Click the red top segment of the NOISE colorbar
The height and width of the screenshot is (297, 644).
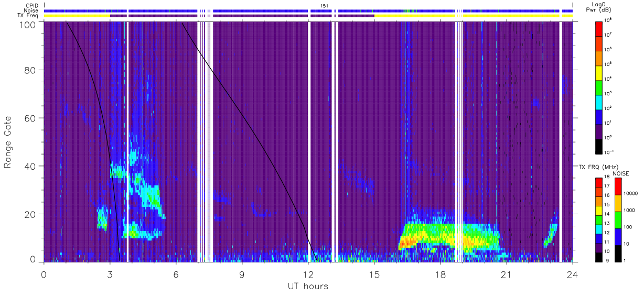coord(617,186)
